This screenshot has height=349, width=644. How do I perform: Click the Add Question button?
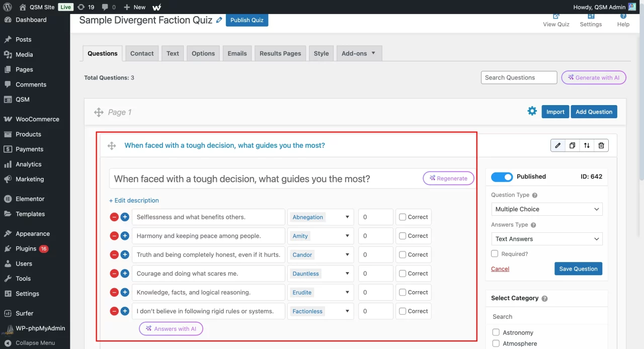click(x=594, y=112)
